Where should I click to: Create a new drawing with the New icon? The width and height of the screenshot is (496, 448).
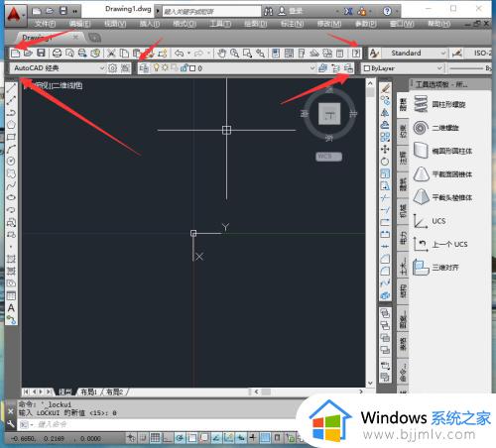[15, 53]
